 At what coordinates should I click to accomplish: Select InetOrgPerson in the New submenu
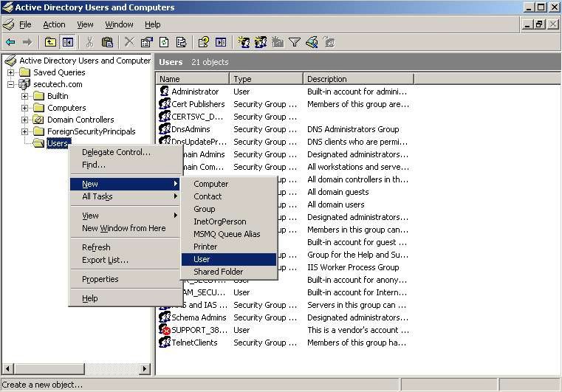point(229,221)
